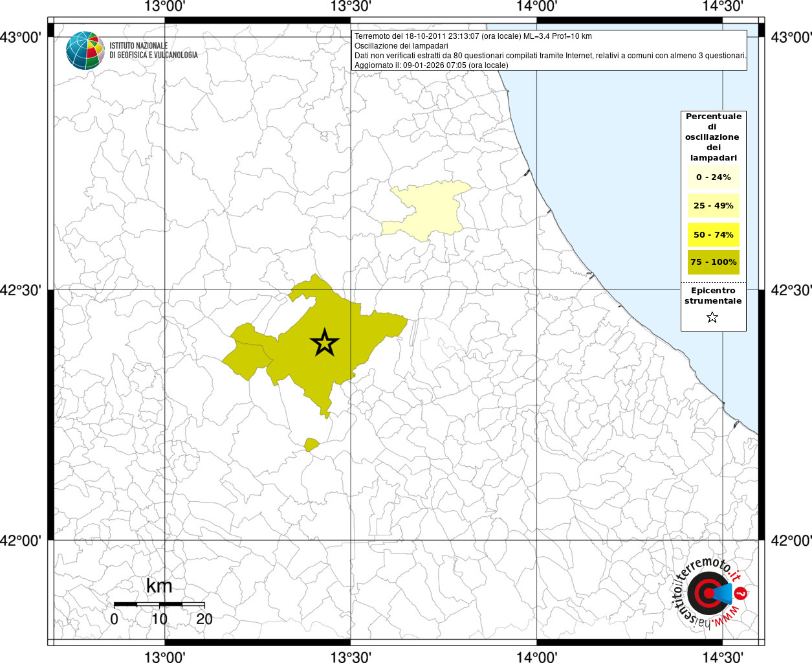Click the red question-mark badge on the logo
812x663 pixels.
pos(741,593)
